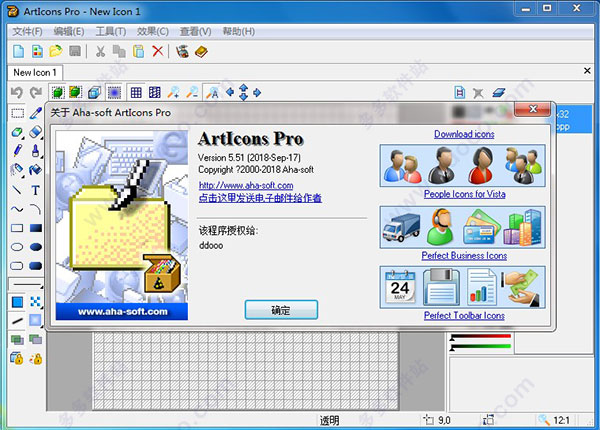Select the Spray can tool

[x=17, y=169]
